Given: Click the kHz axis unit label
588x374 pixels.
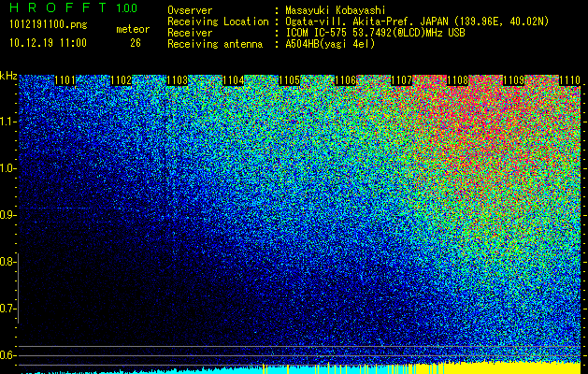Looking at the screenshot, I should tap(8, 76).
